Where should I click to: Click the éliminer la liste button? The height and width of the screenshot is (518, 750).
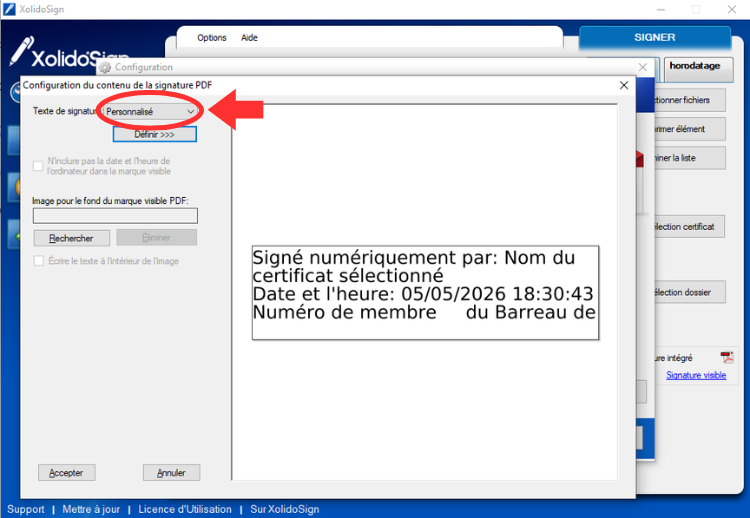coord(690,158)
